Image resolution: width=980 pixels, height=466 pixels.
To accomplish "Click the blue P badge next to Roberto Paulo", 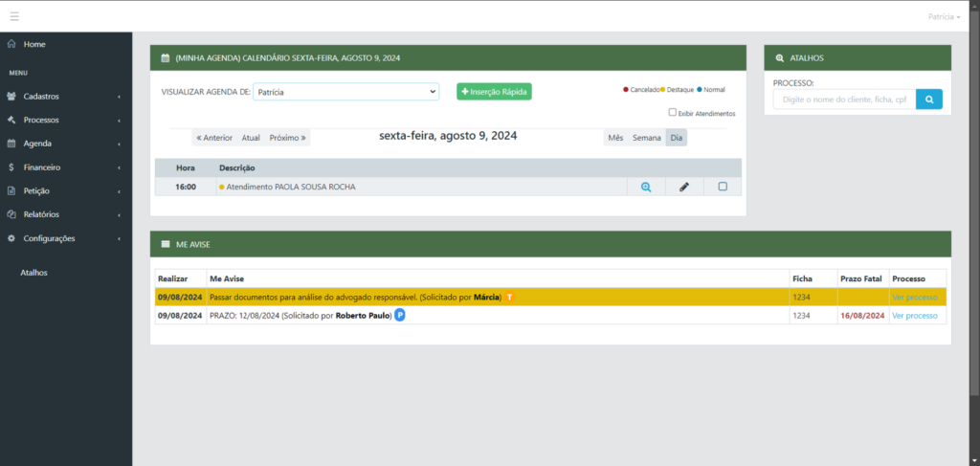I will [400, 315].
